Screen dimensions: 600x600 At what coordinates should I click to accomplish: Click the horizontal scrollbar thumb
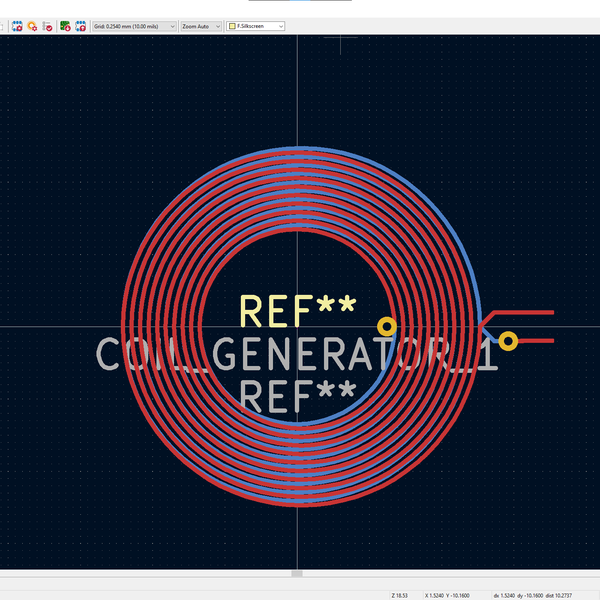pyautogui.click(x=297, y=574)
